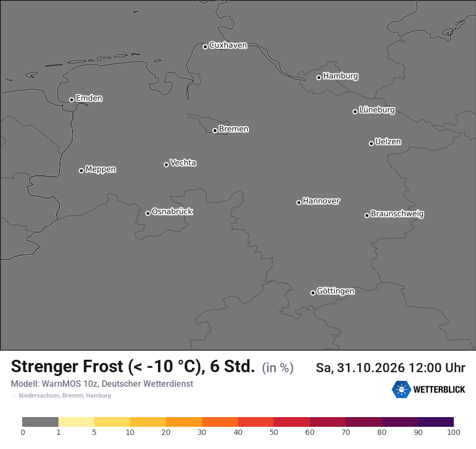Click the Cuxhaven map label
Viewport: 476px width, 449px height.
click(x=228, y=45)
